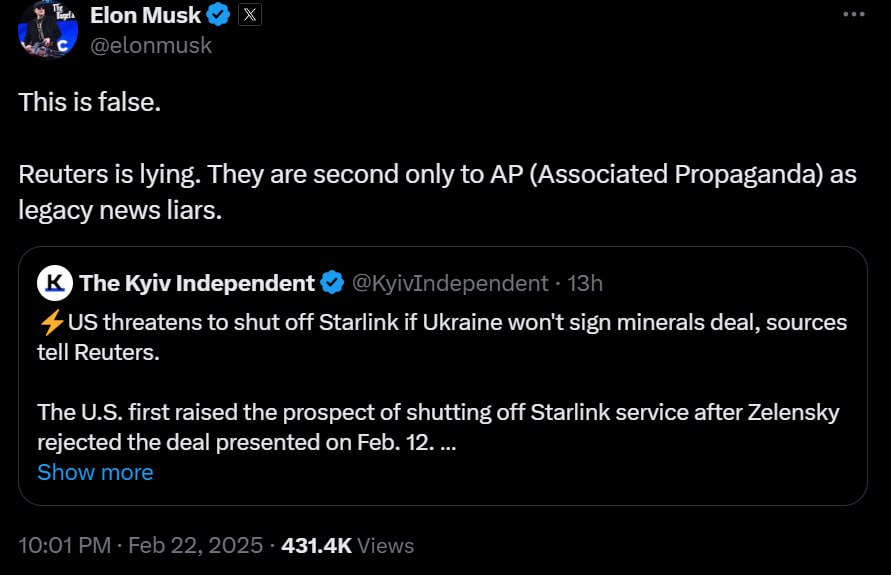Screen dimensions: 891x575
Task: Click the 431.4K Views count
Action: (347, 545)
